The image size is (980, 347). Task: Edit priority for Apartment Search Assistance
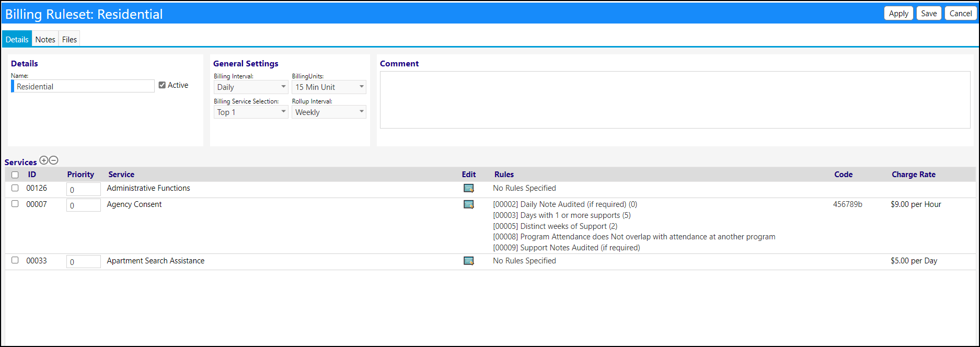(84, 261)
